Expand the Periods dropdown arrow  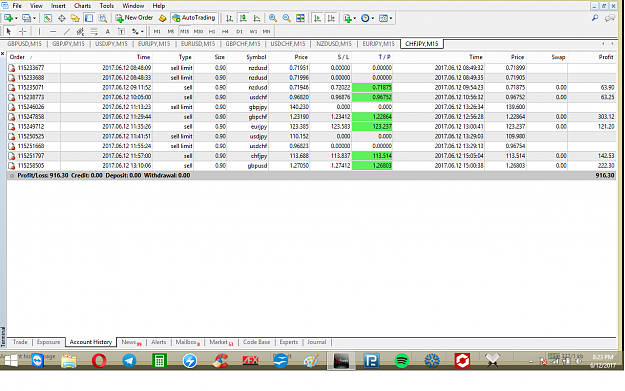point(372,18)
